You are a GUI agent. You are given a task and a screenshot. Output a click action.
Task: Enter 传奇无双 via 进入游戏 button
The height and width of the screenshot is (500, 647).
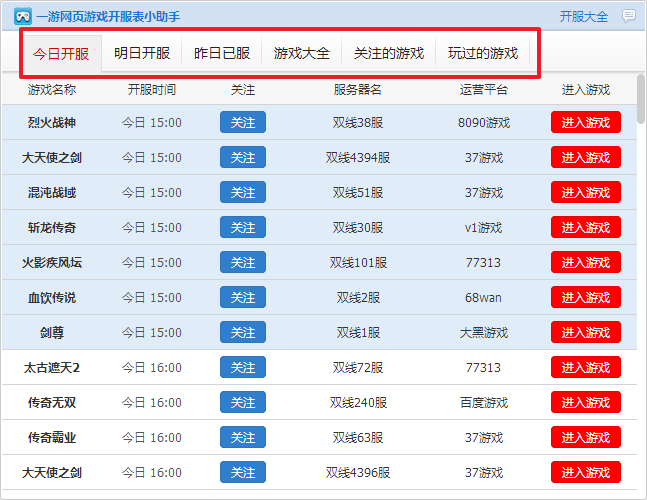click(x=586, y=402)
